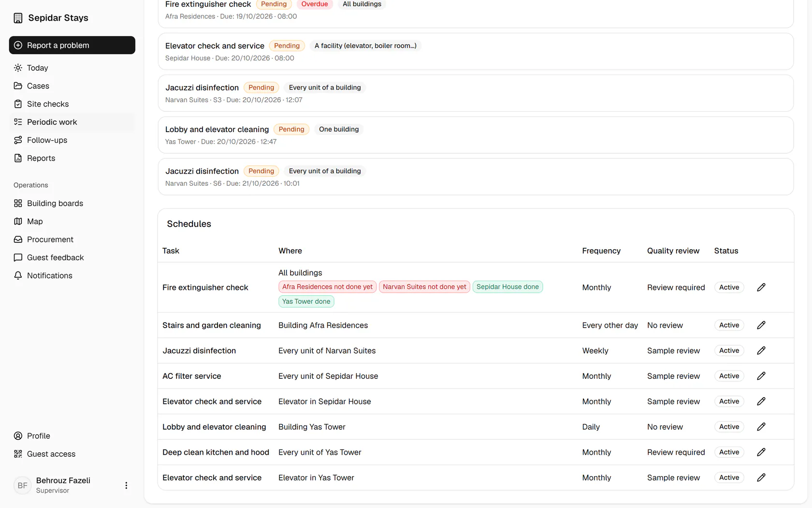Toggle Active status for AC filter service

pos(729,376)
